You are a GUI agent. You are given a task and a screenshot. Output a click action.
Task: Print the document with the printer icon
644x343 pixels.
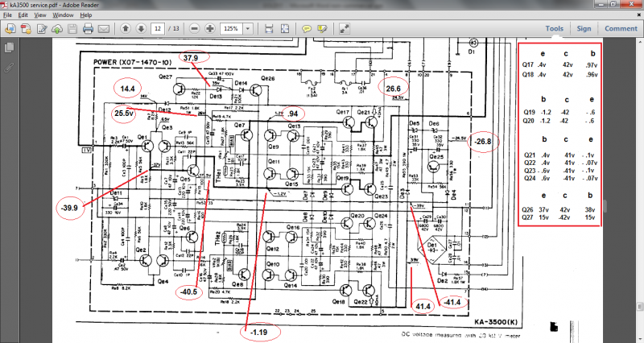tap(88, 29)
